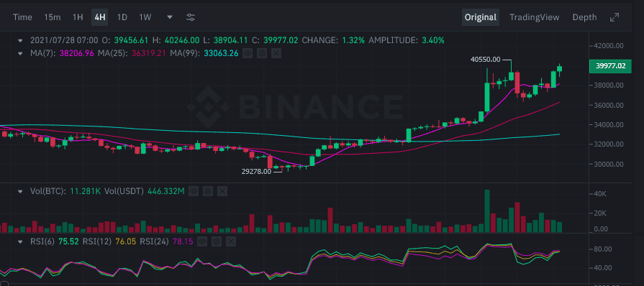Viewport: 644px width, 286px height.
Task: Click the AMPLITUDE value 3.40%
Action: point(433,41)
